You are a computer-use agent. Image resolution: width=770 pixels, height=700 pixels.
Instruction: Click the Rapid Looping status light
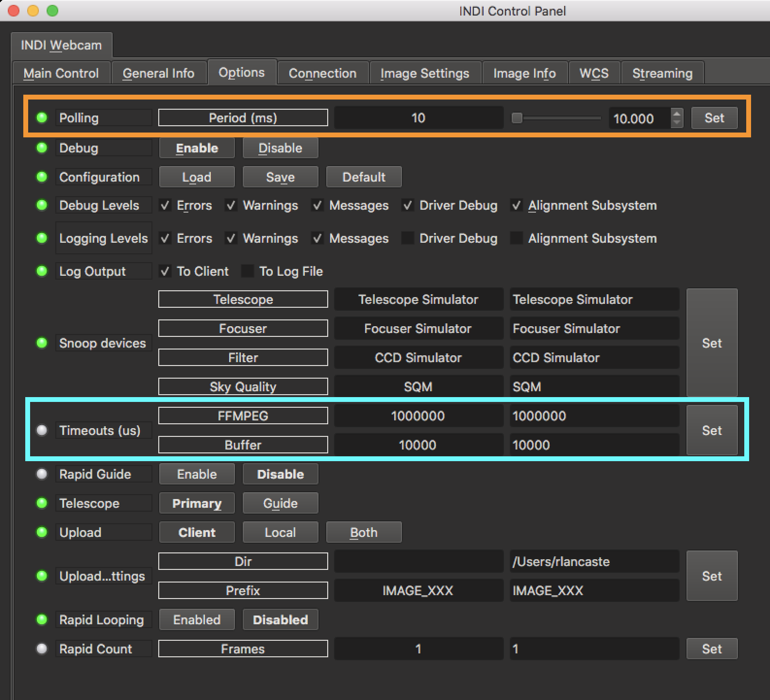pyautogui.click(x=42, y=619)
